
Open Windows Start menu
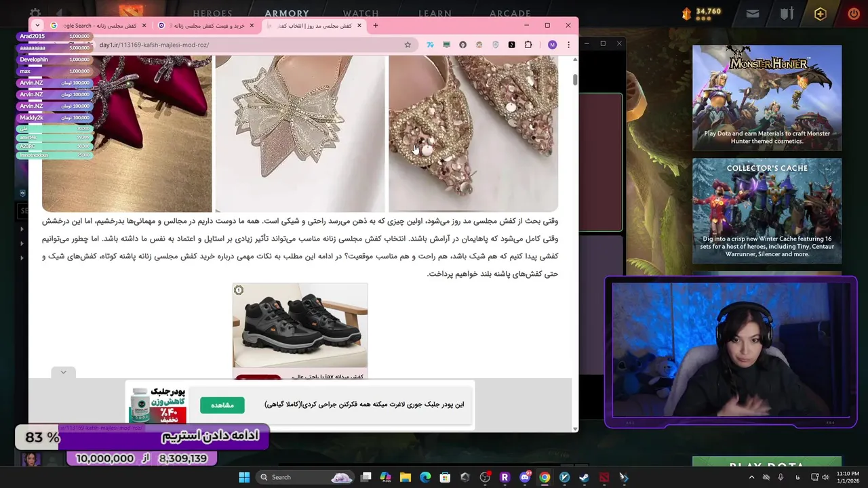click(x=244, y=477)
